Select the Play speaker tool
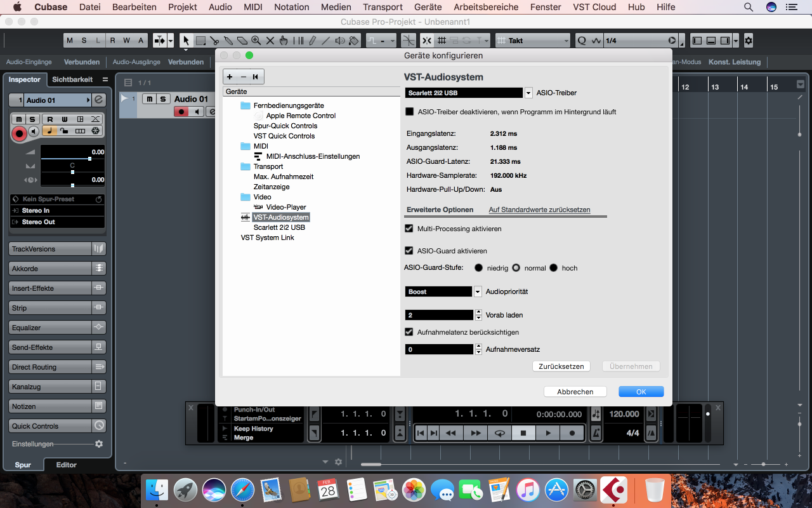 [339, 41]
